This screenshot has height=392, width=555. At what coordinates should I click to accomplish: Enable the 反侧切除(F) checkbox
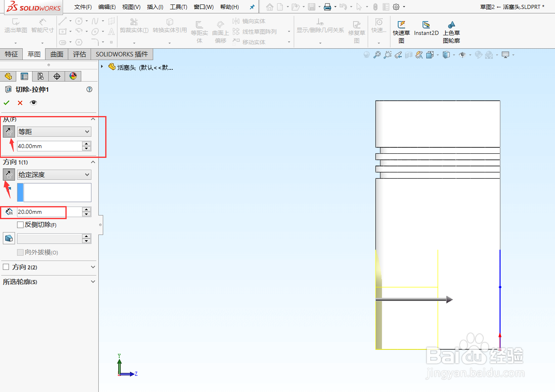coord(20,224)
